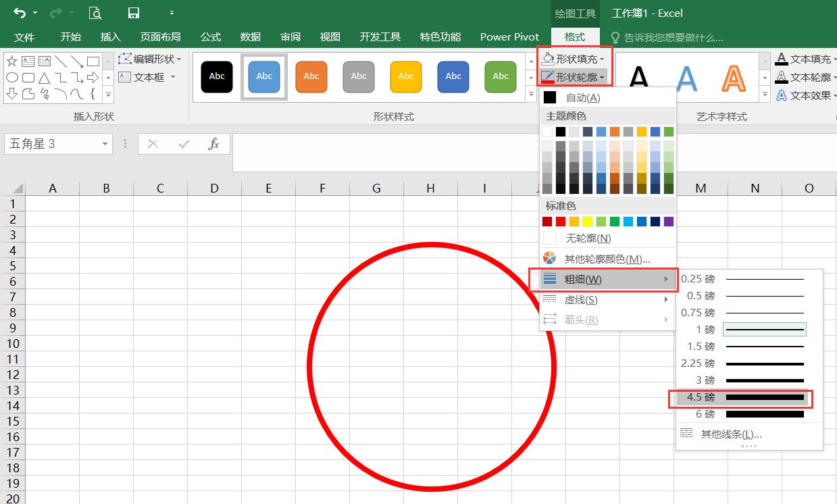837x504 pixels.
Task: Select the right arrow shape tool
Action: pyautogui.click(x=93, y=77)
